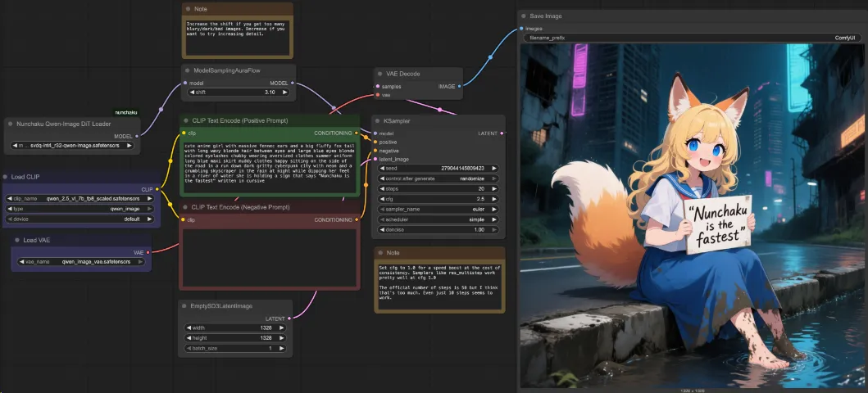Collapse the Save Image node title dot
The image size is (868, 393).
(x=525, y=16)
